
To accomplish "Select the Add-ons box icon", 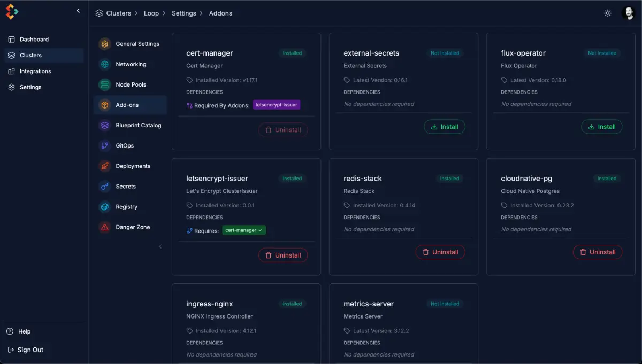I will pos(105,105).
